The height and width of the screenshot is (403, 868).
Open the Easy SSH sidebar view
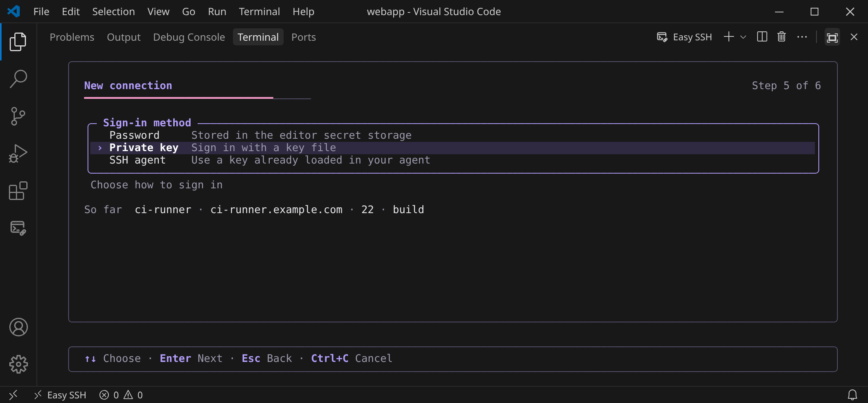[18, 228]
